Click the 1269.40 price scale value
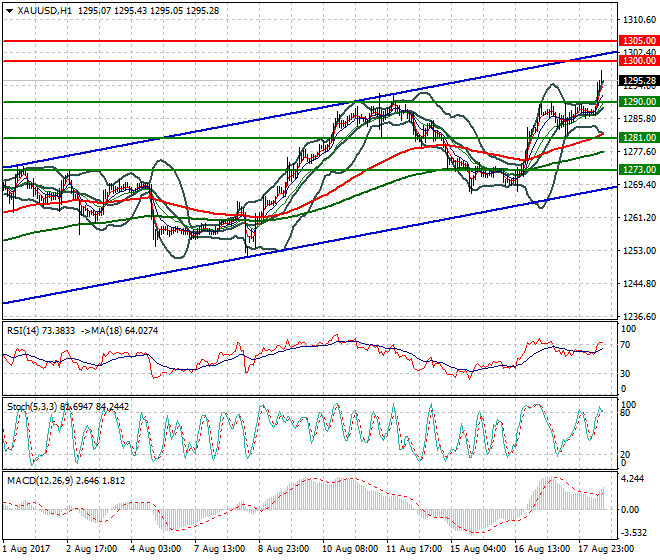Screen dimensions: 660x560 tap(639, 185)
